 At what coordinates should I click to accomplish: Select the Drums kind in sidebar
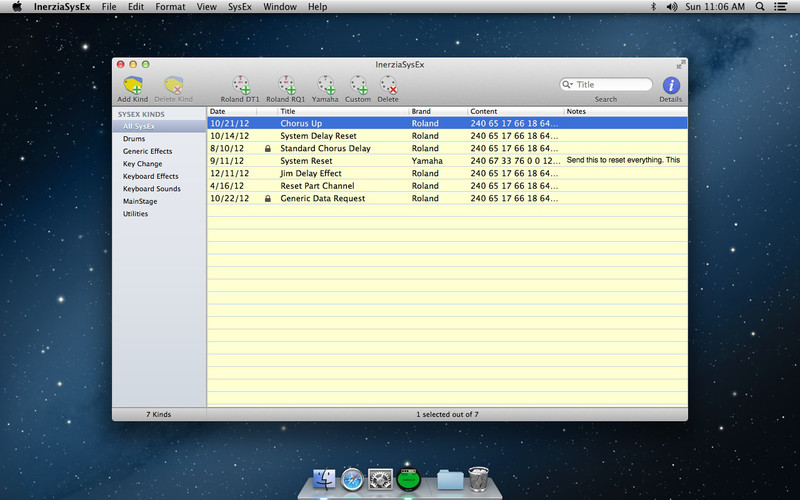coord(159,139)
